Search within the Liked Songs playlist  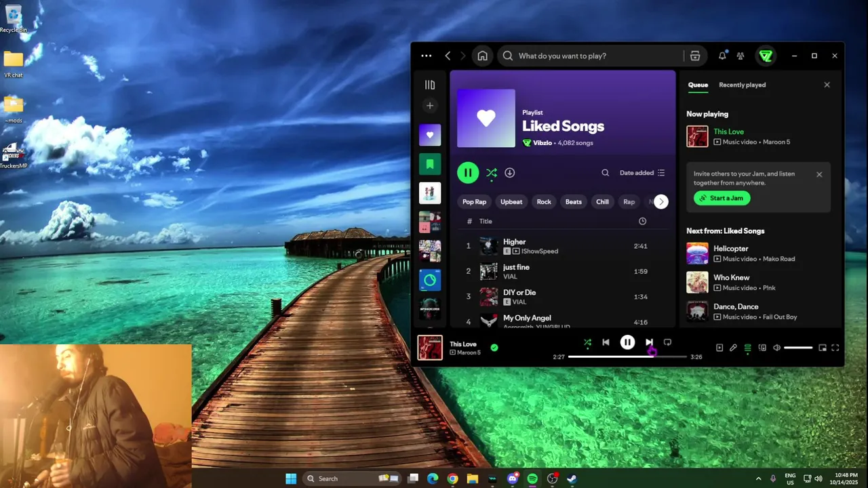[x=605, y=173]
